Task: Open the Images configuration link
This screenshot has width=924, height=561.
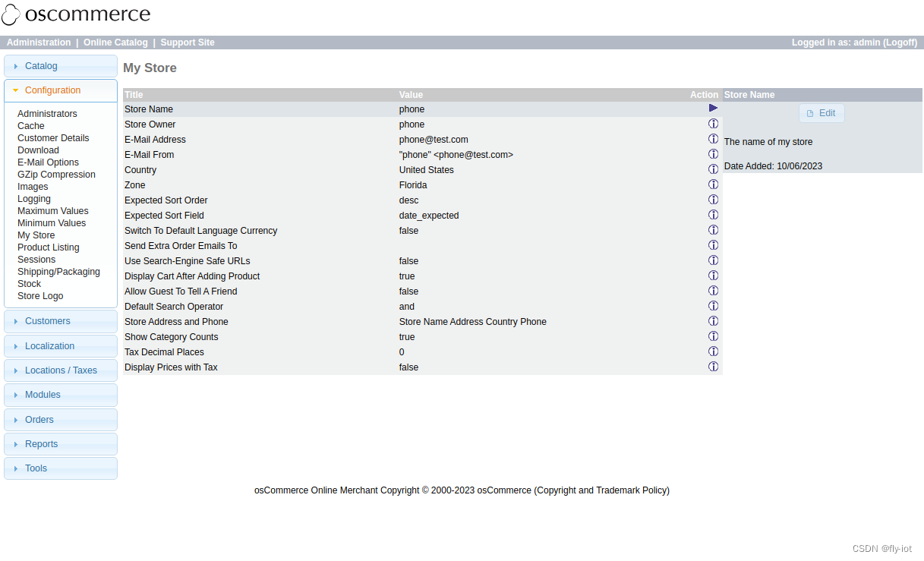Action: tap(33, 187)
